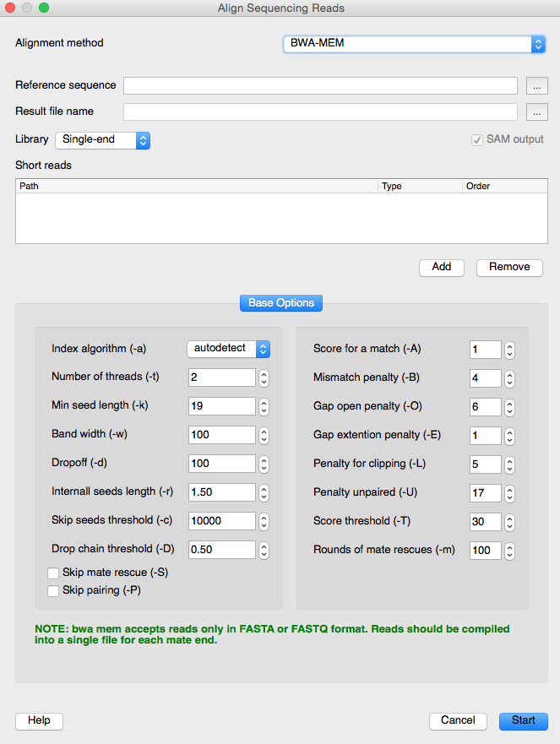
Task: Click the Band width (-w) value field
Action: tap(221, 435)
